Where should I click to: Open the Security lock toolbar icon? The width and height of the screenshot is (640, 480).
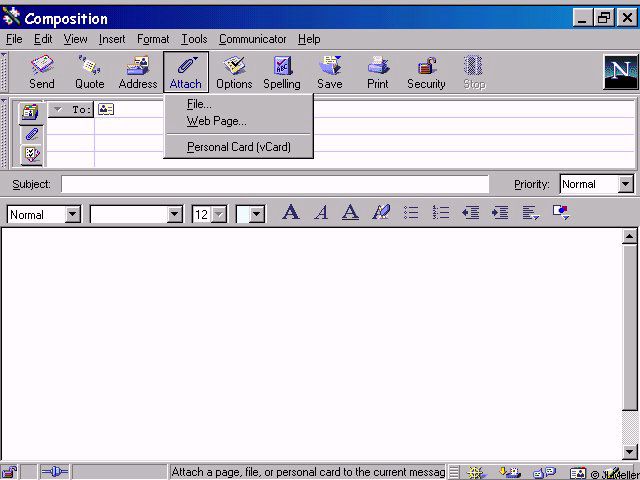click(426, 72)
